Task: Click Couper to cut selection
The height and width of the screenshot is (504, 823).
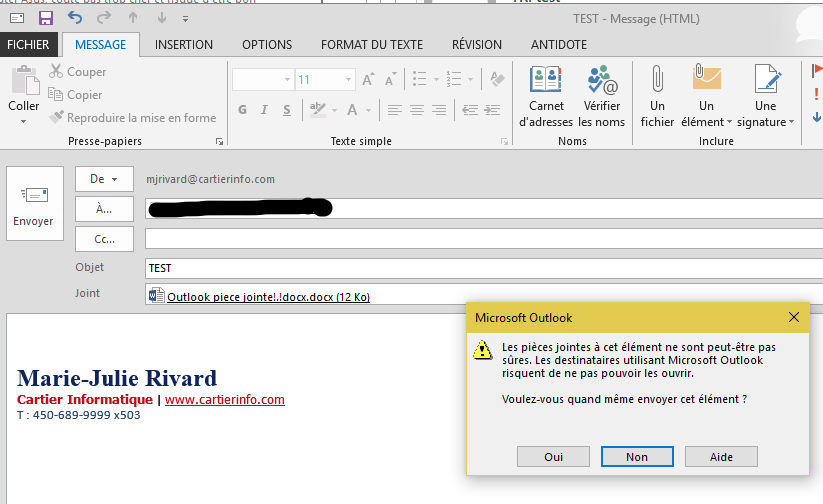Action: click(78, 71)
